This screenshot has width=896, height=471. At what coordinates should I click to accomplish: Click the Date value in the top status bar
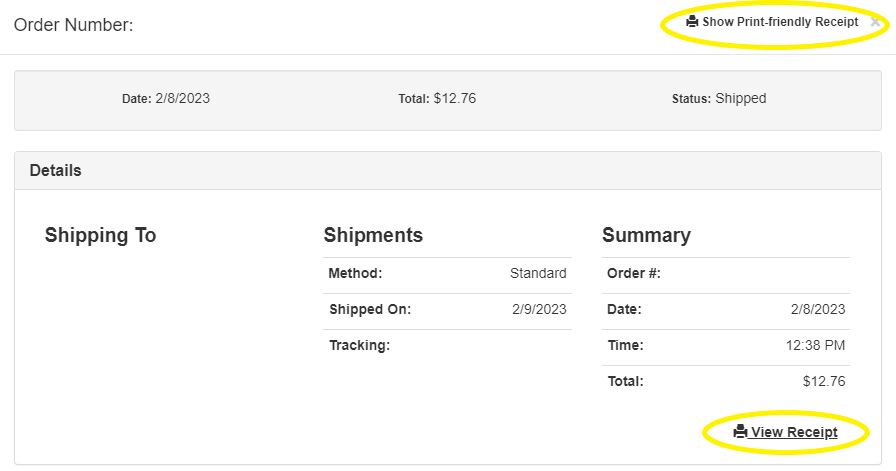pyautogui.click(x=182, y=98)
